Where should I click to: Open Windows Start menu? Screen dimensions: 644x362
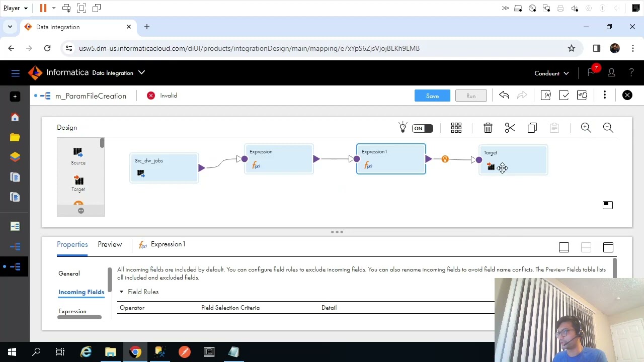(x=12, y=352)
